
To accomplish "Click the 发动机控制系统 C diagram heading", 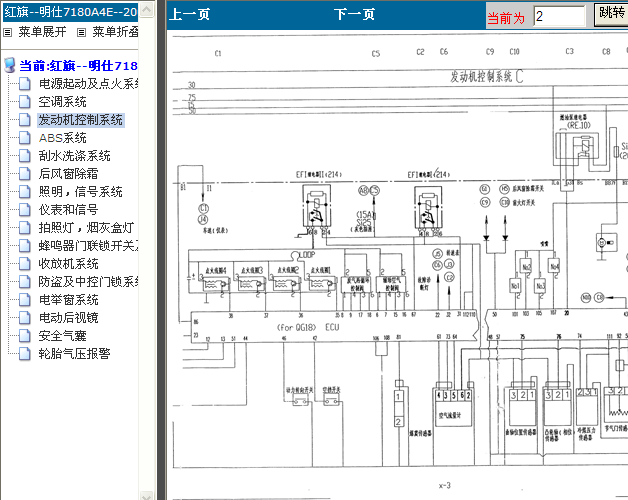I will coord(487,76).
